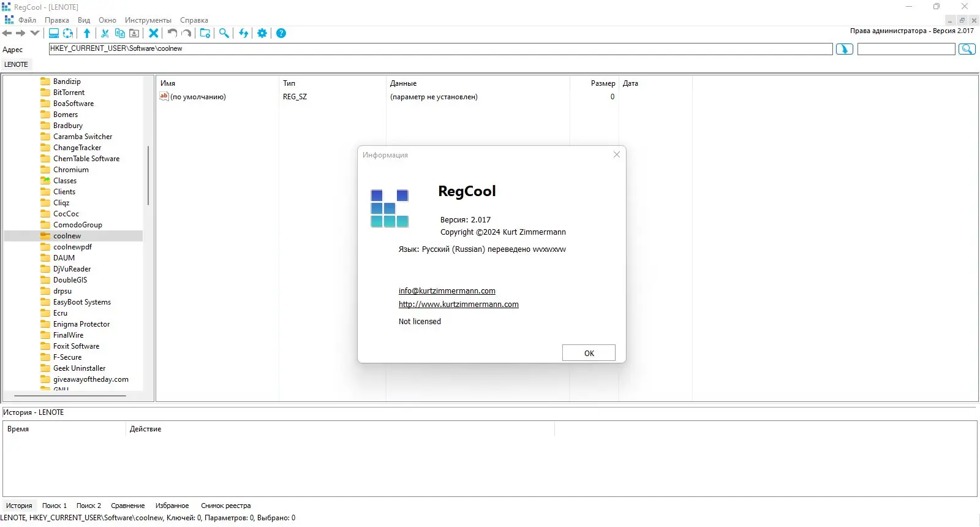Screen dimensions: 980x527
Task: Select the ComodoGroup key
Action: [x=78, y=225]
